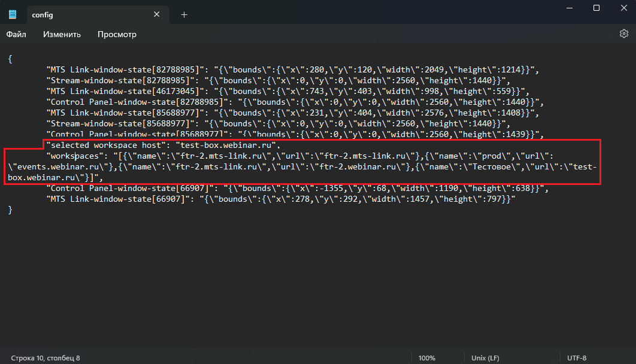636x364 pixels.
Task: Click the "MTS Link-window-state[46173045]" line
Action: point(288,91)
